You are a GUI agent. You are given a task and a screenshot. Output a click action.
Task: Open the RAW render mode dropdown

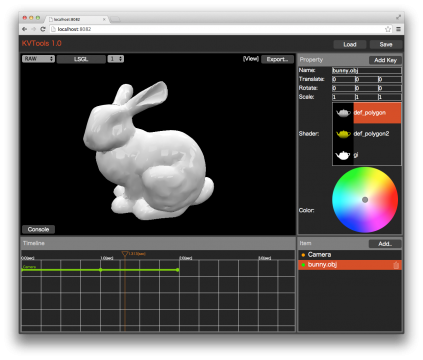38,59
